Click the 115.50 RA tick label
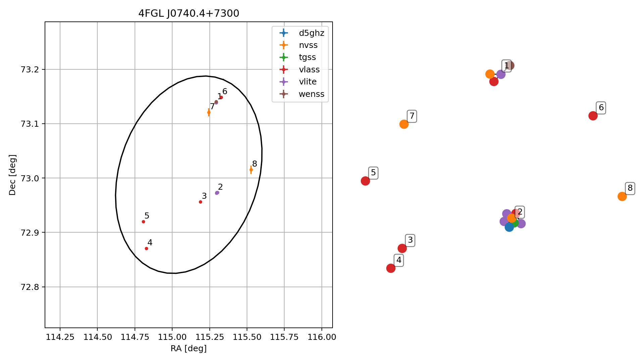Image resolution: width=644 pixels, height=362 pixels. [x=247, y=337]
